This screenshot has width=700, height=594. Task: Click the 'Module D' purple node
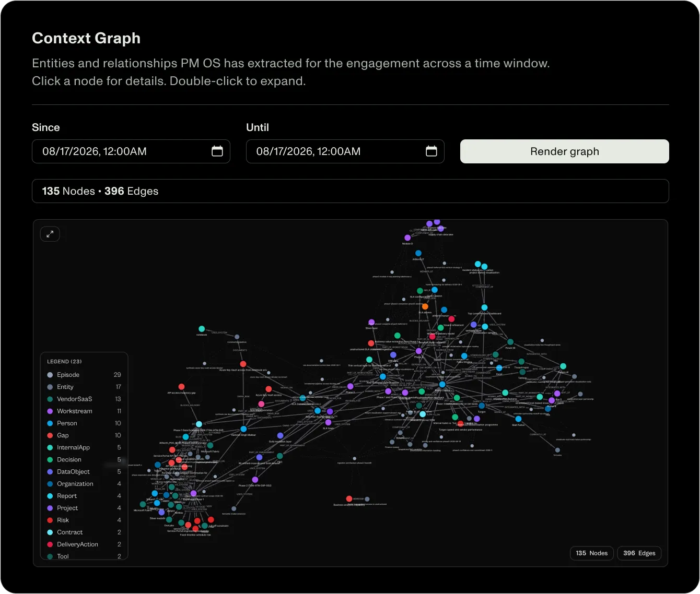tap(407, 238)
